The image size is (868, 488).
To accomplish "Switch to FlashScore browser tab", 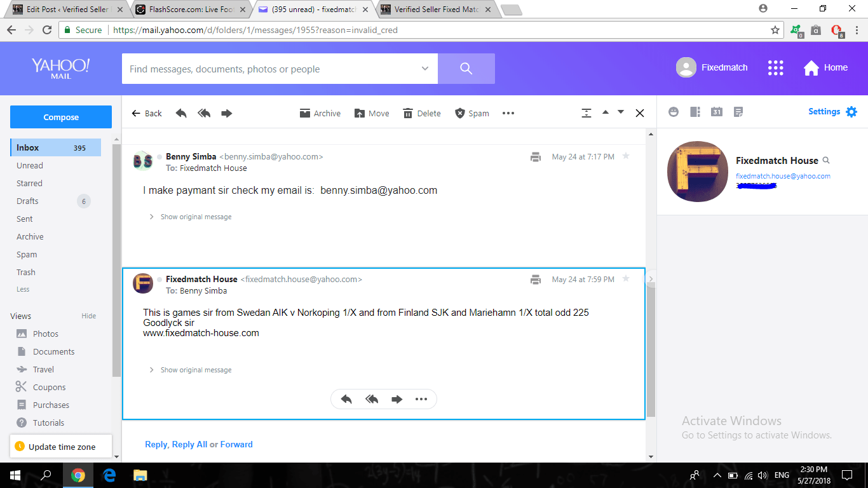I will [191, 10].
